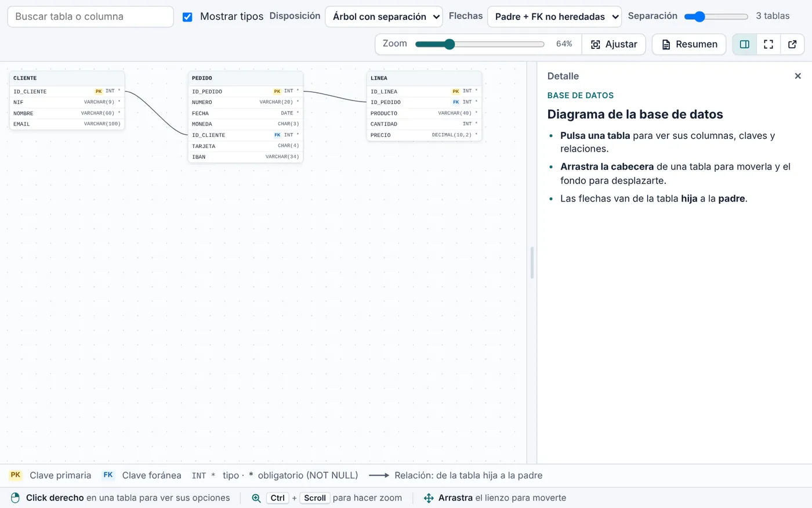Click the PRODUCTO column in LINEA

425,113
